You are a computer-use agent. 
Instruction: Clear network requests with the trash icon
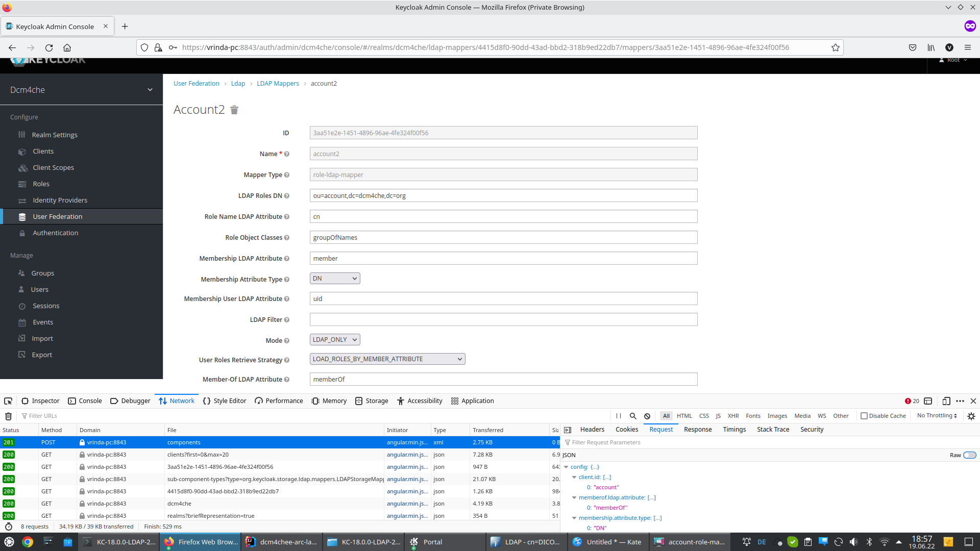[8, 416]
